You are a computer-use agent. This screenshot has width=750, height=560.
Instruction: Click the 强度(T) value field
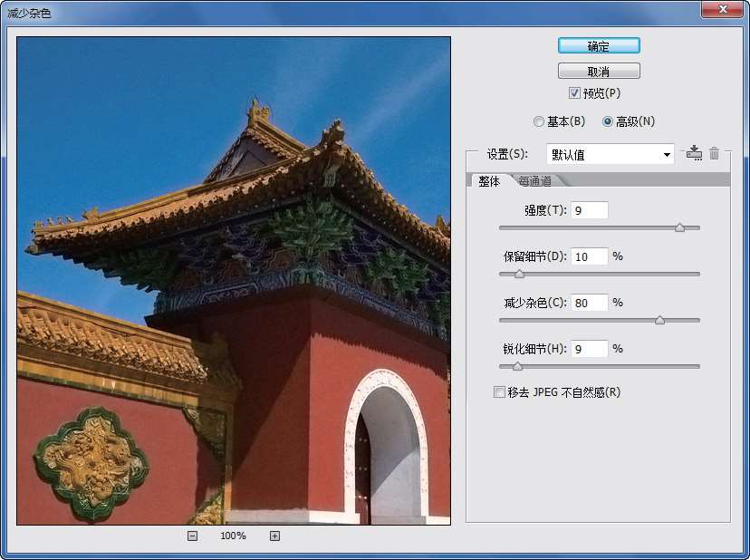click(590, 210)
